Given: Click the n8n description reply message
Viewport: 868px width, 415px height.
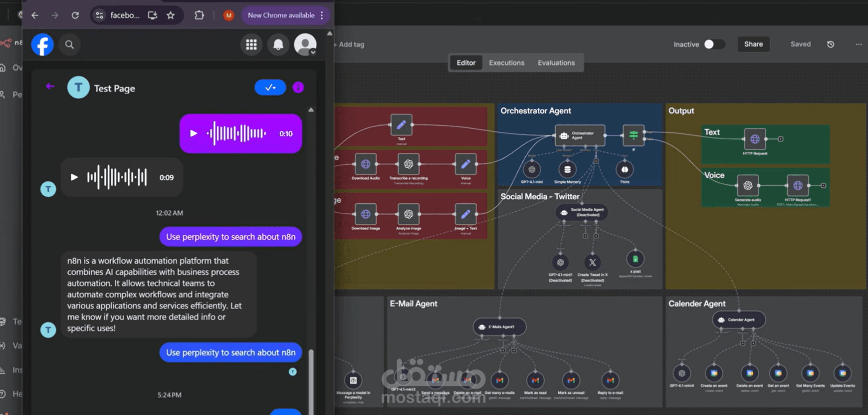Looking at the screenshot, I should 159,295.
